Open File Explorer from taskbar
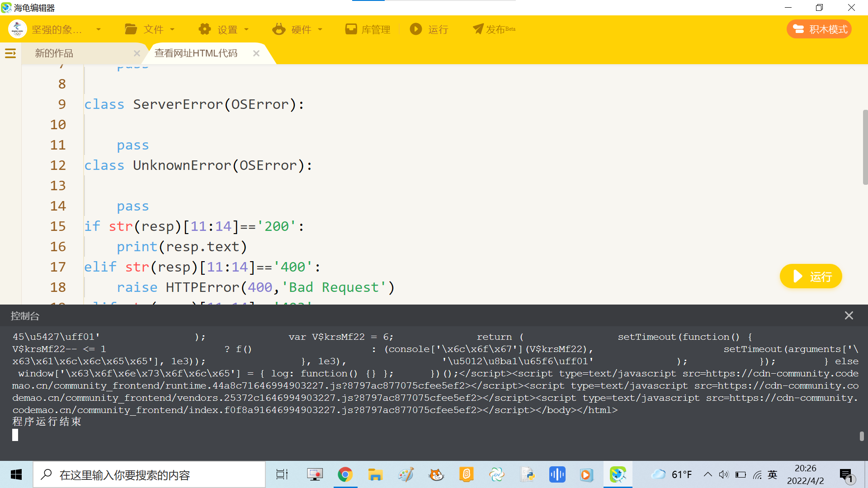 (375, 474)
